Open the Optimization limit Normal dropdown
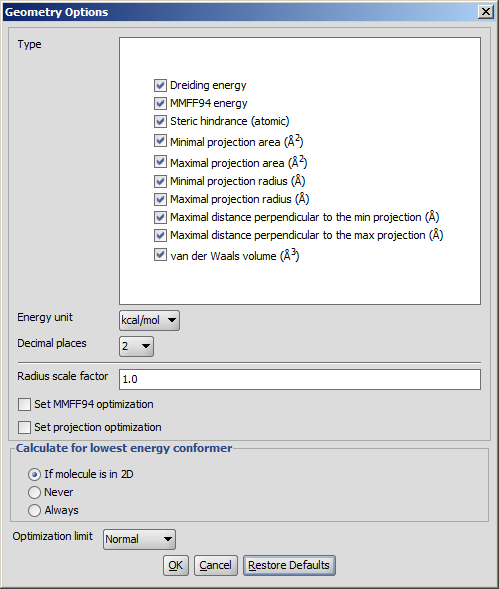 [x=139, y=539]
